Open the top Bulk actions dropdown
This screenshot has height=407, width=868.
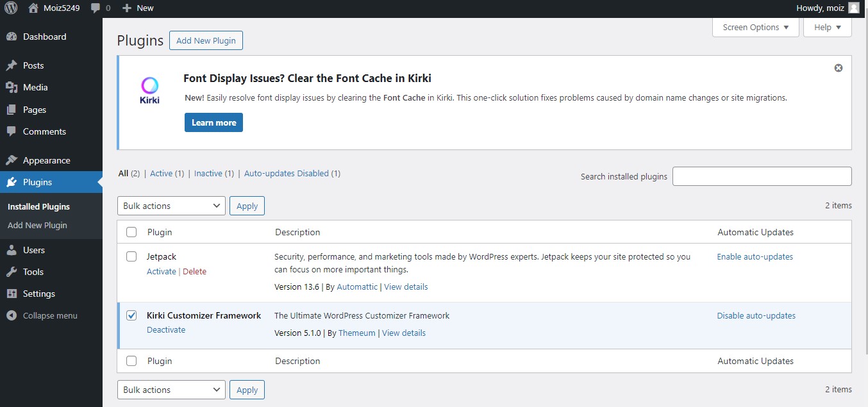[171, 206]
